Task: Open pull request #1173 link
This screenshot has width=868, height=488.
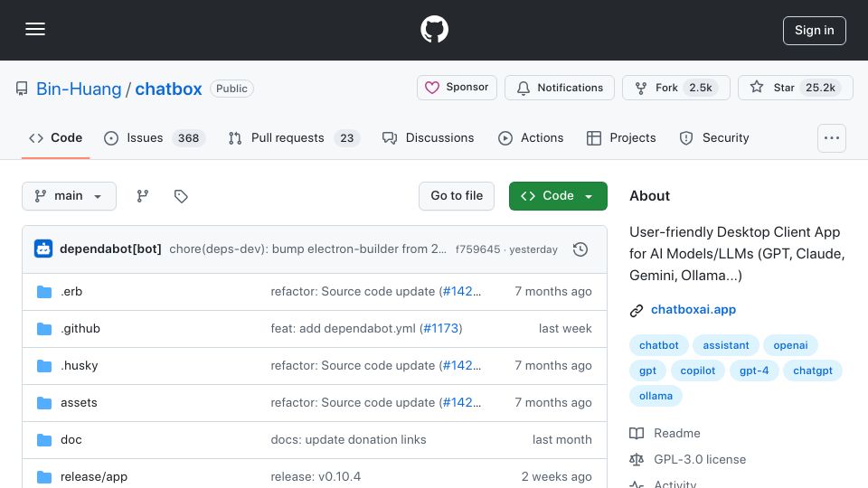Action: (440, 329)
